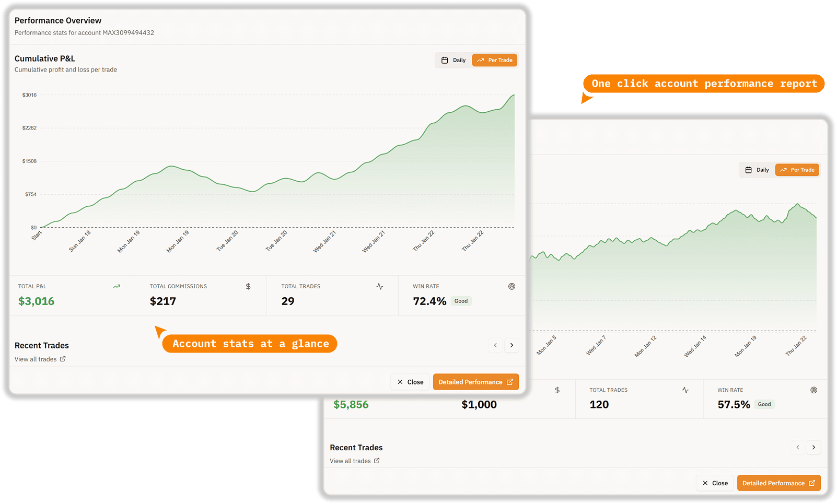Click the $3016 y-axis label
This screenshot has height=504, width=837.
coord(29,95)
